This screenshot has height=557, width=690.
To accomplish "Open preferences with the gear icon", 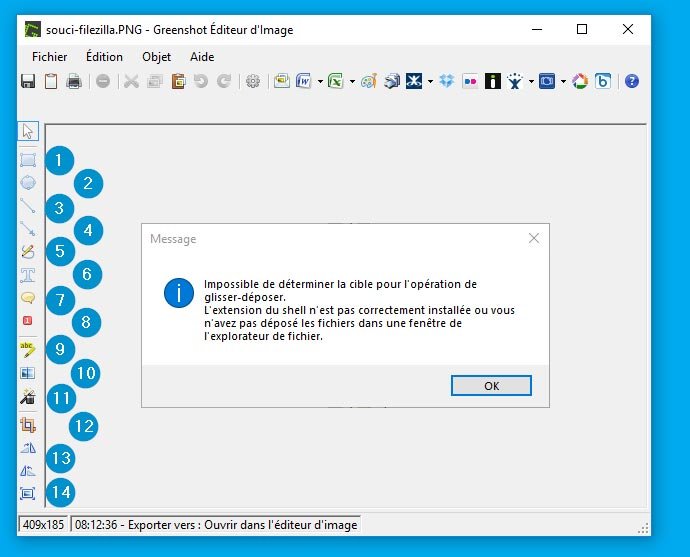I will pyautogui.click(x=253, y=81).
